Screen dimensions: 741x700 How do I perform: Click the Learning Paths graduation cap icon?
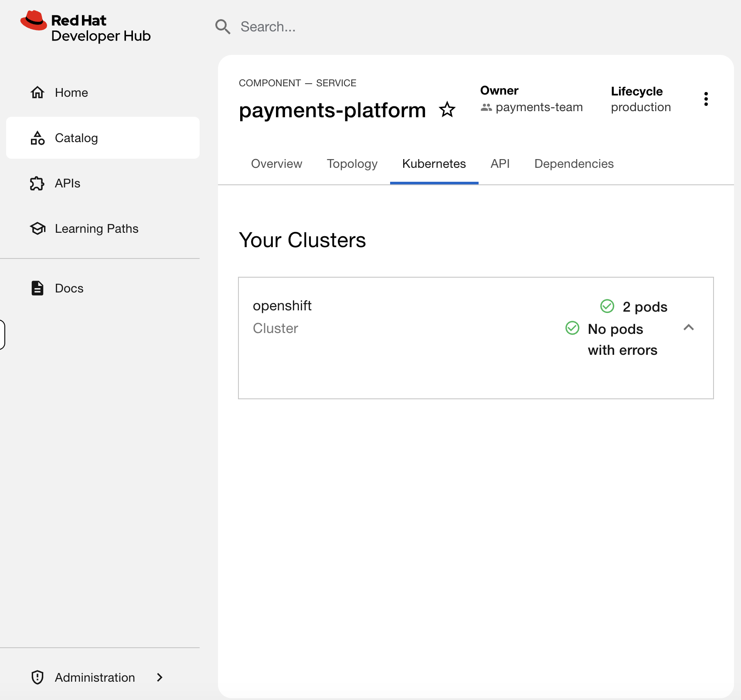37,228
